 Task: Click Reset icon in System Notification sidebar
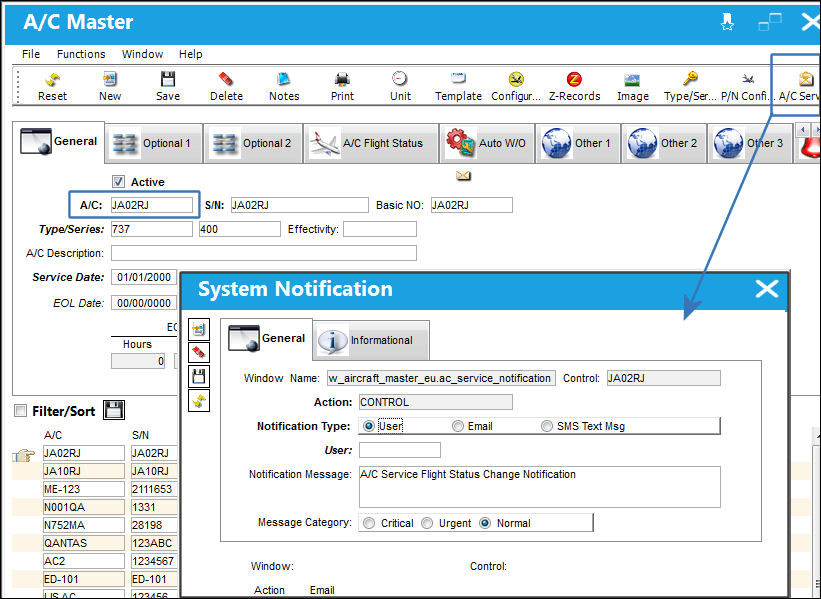coord(199,401)
